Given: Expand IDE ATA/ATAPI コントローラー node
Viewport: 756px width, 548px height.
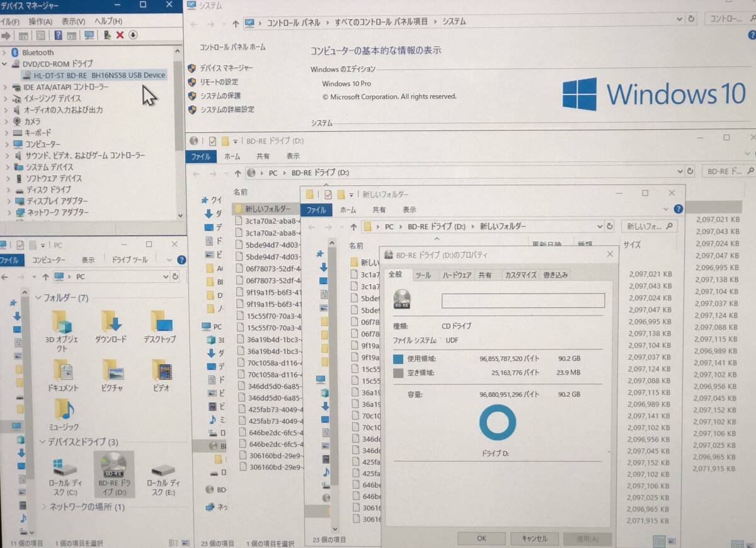Looking at the screenshot, I should point(5,87).
